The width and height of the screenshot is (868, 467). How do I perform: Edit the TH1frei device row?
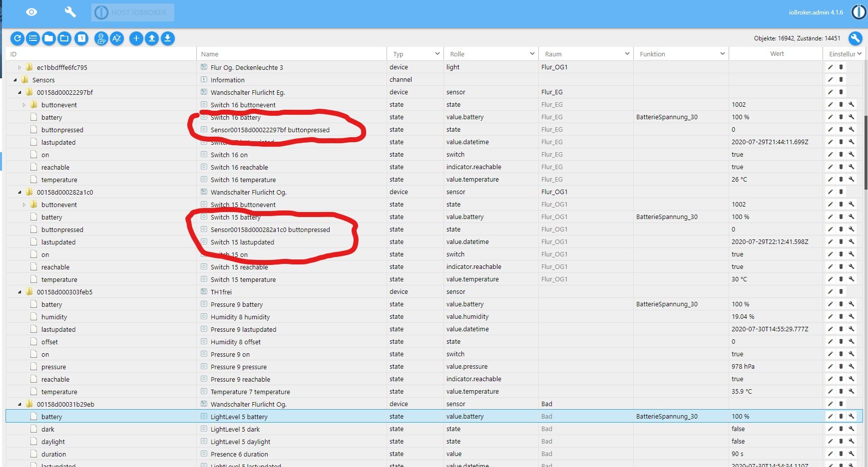click(x=830, y=291)
